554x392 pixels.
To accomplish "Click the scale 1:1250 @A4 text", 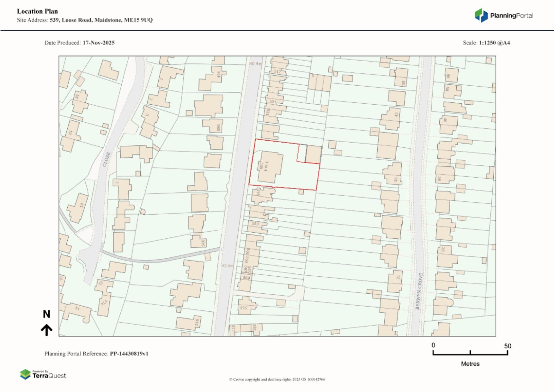I will 494,43.
